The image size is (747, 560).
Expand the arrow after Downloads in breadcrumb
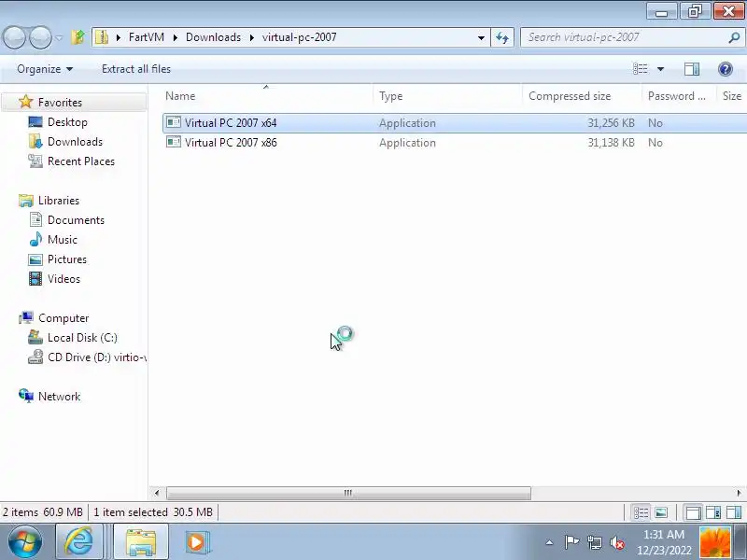click(252, 37)
